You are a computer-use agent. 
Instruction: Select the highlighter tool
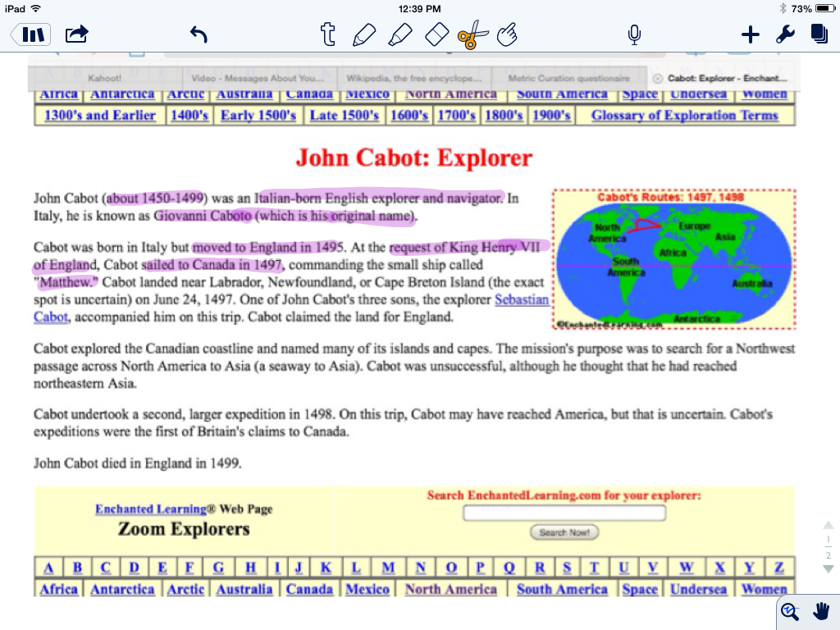[x=399, y=34]
